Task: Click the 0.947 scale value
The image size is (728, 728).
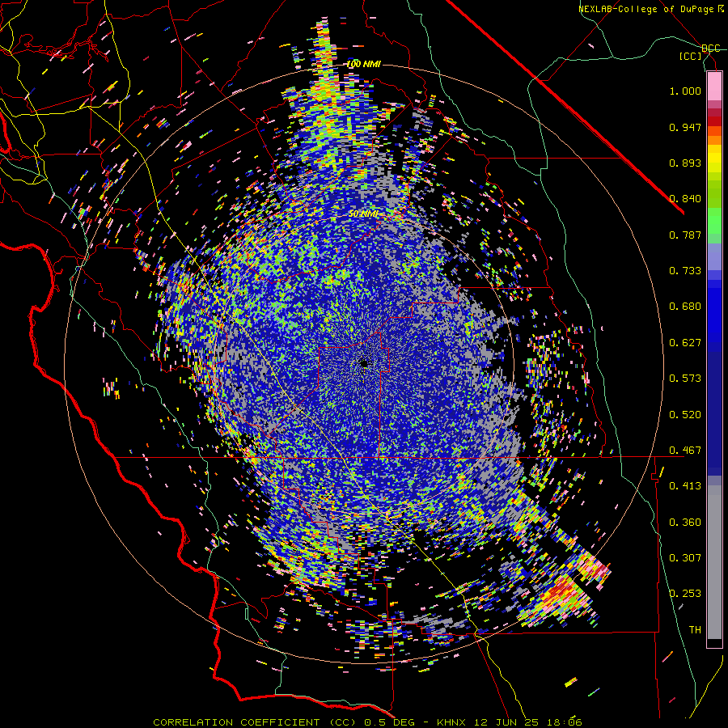Action: click(x=685, y=127)
